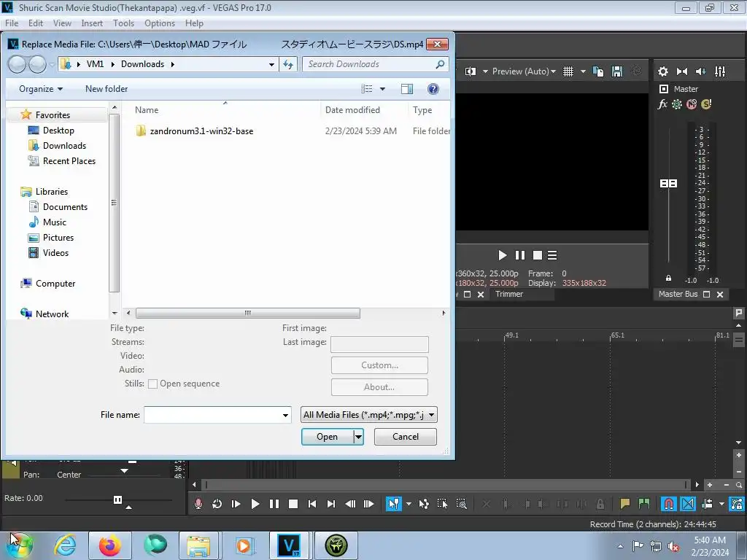
Task: Toggle Enable Snapping magnet button
Action: [668, 504]
